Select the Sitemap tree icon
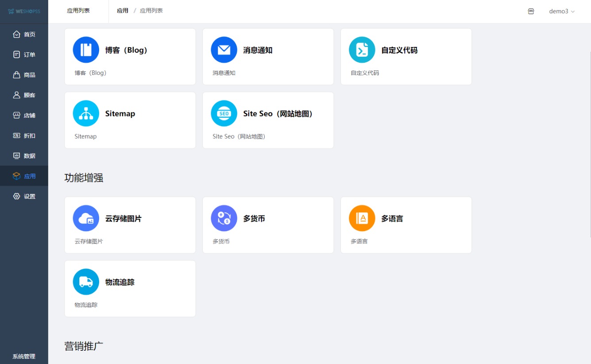 (86, 113)
